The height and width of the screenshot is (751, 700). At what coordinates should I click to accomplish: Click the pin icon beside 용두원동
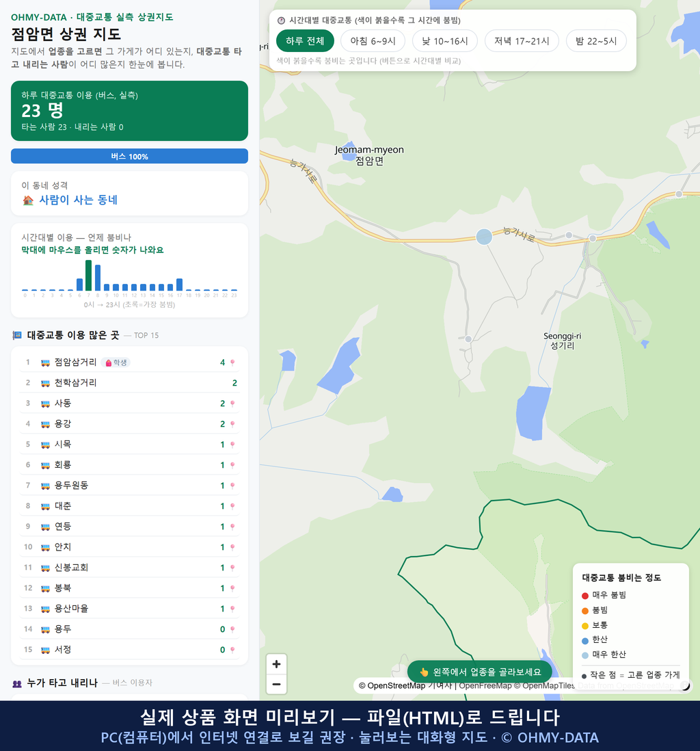click(232, 486)
